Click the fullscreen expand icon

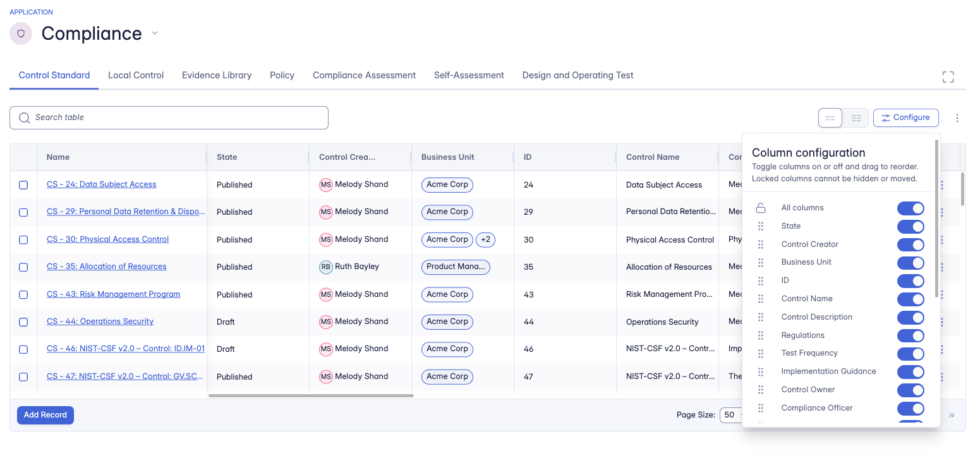[x=948, y=77]
